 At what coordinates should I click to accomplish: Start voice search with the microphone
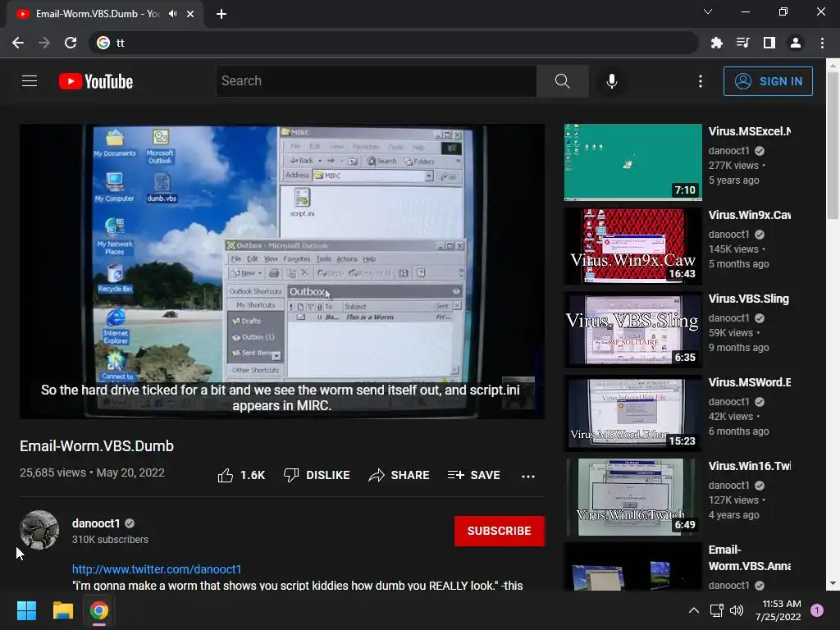612,81
